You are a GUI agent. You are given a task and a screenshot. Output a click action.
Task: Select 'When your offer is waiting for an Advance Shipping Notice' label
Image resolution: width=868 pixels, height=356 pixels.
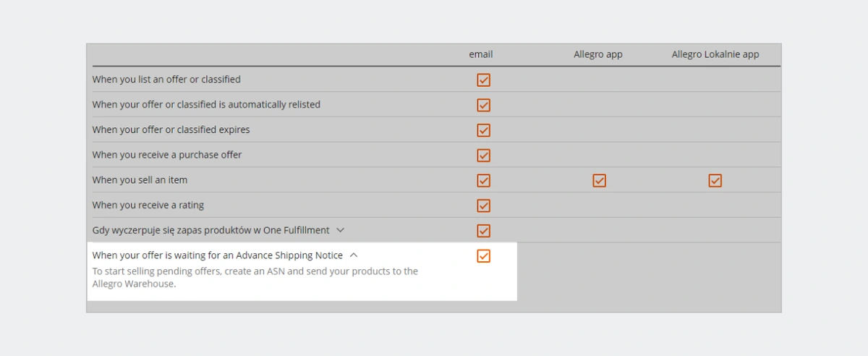tap(218, 255)
